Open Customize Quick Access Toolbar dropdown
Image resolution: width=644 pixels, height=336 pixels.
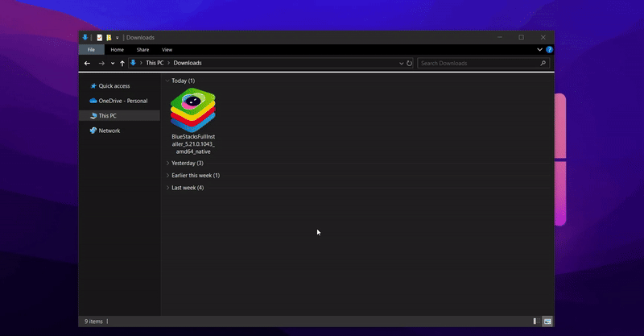point(117,38)
